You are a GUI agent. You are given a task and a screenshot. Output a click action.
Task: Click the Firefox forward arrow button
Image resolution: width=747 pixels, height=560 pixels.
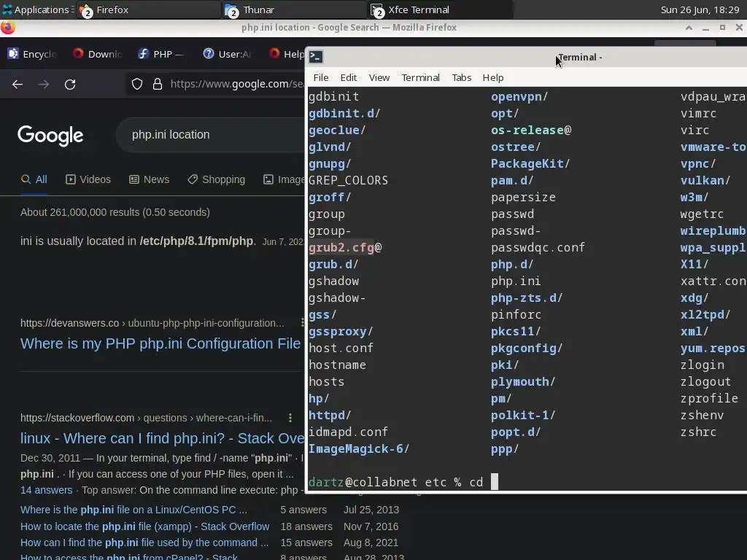pos(44,85)
